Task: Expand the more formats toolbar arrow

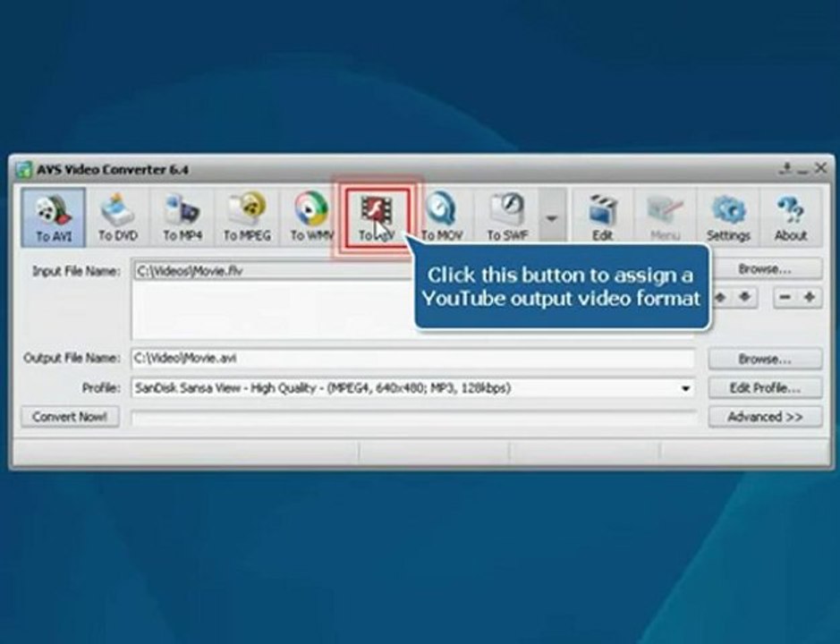Action: (x=552, y=217)
